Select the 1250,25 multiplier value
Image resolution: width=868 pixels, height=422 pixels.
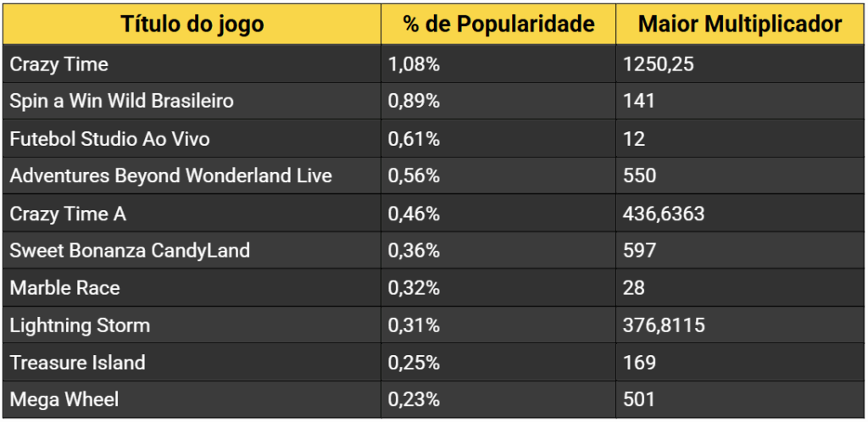pos(658,64)
